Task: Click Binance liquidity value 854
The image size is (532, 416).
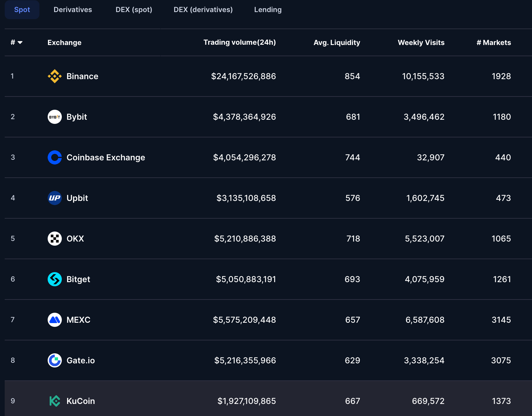Action: 353,76
